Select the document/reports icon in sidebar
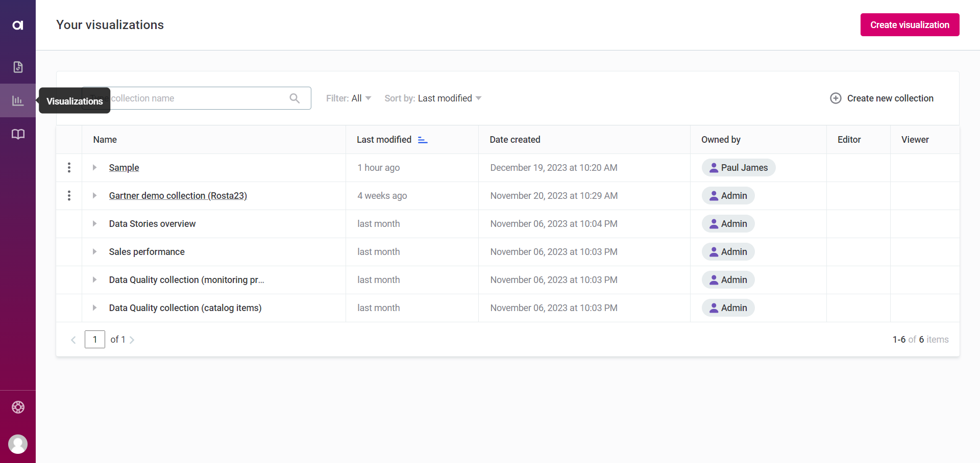Viewport: 980px width, 463px height. coord(18,67)
